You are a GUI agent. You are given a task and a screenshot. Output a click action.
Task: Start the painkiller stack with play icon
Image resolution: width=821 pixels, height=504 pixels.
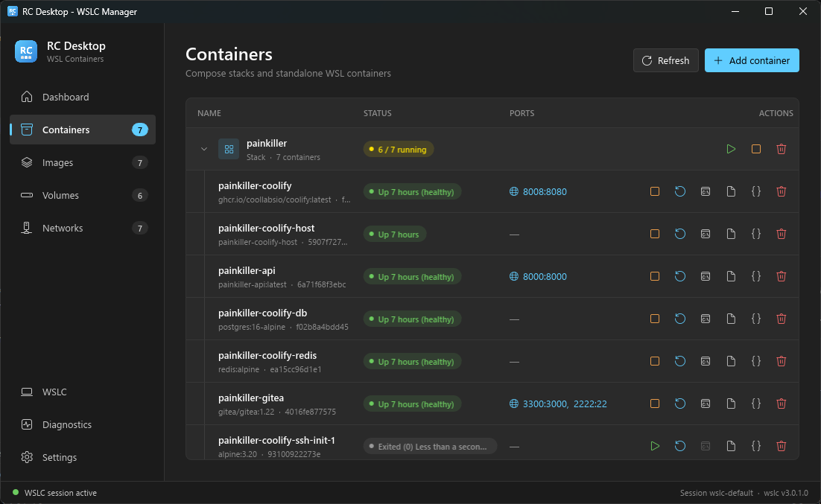731,149
